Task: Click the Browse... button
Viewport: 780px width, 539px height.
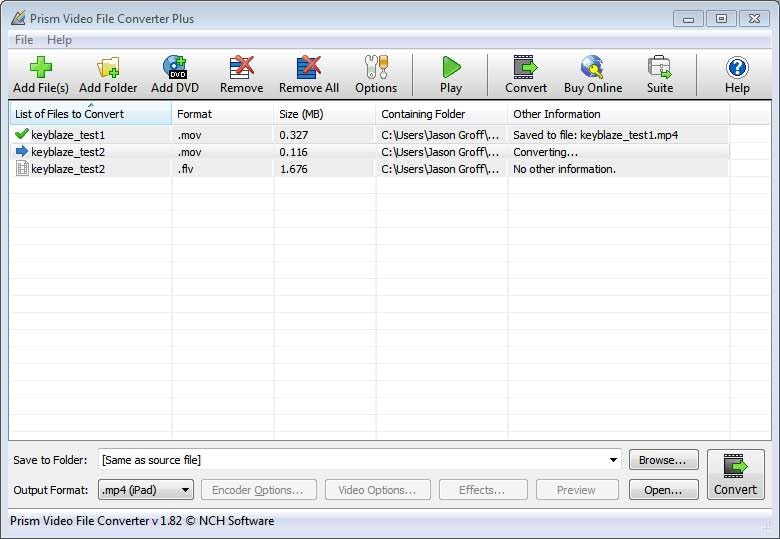Action: 662,460
